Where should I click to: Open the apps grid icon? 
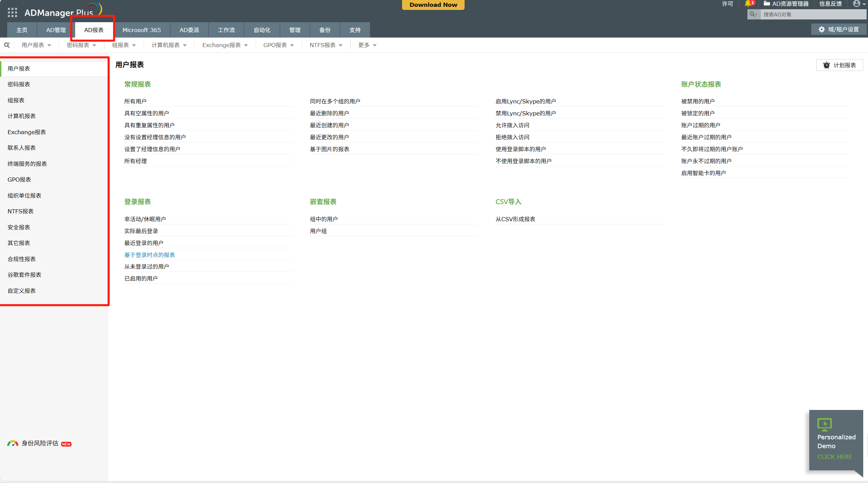[x=12, y=13]
